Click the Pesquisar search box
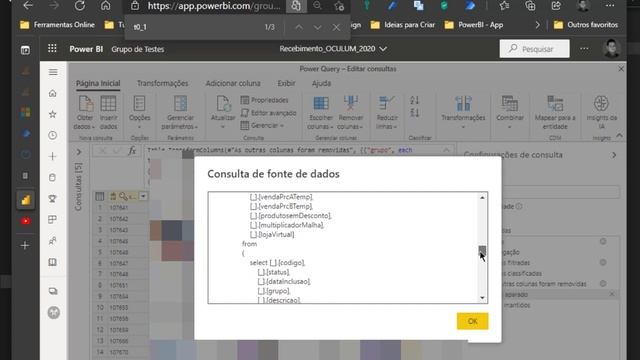 (x=534, y=49)
